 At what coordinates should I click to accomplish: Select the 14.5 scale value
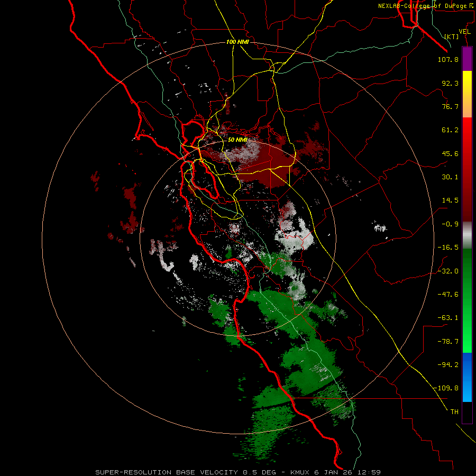[450, 200]
